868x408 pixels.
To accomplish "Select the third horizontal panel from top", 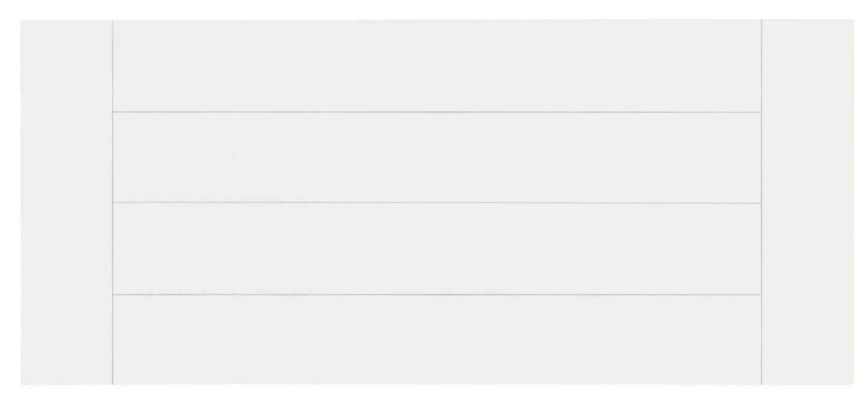I will (437, 249).
